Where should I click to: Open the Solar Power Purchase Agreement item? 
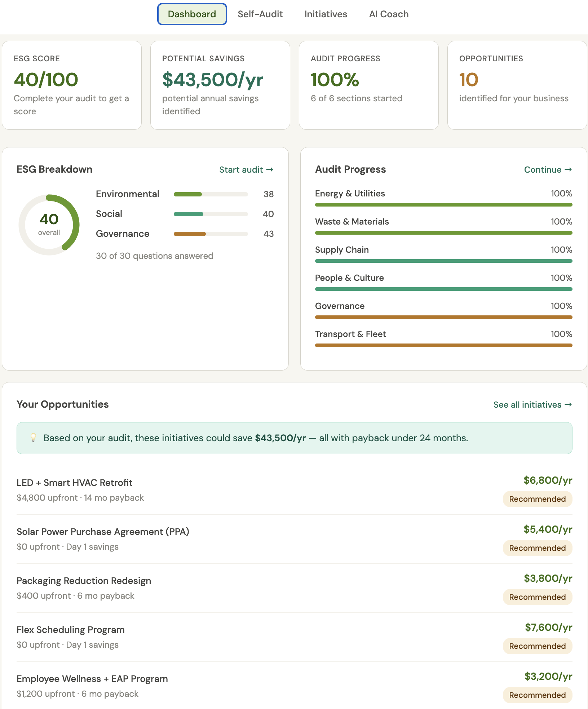pos(294,539)
